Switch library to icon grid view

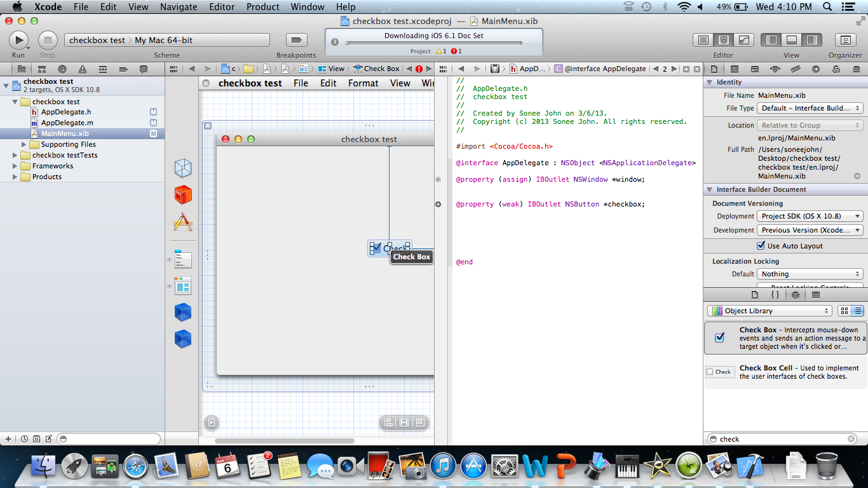(844, 311)
